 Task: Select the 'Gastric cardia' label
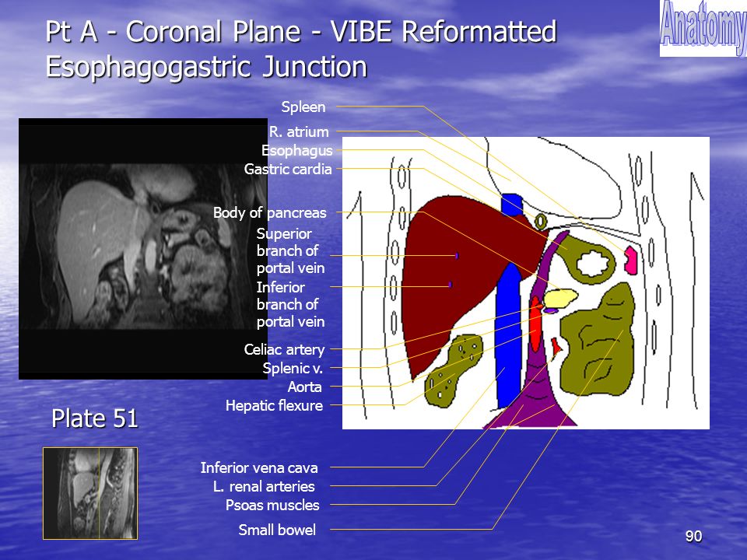288,169
